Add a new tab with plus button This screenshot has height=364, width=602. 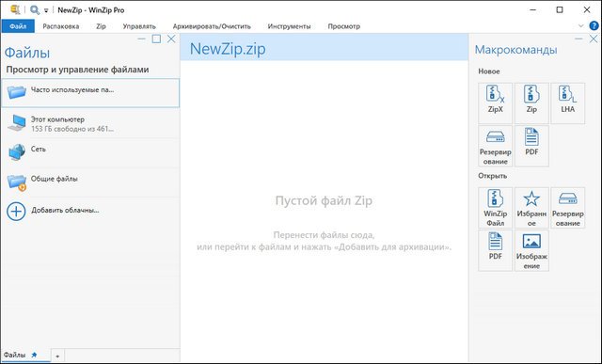57,356
